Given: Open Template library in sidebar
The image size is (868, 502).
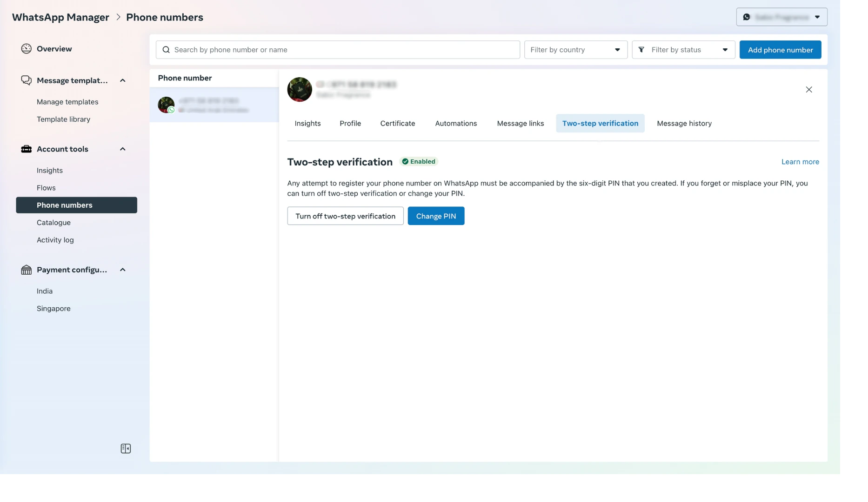Looking at the screenshot, I should point(63,119).
